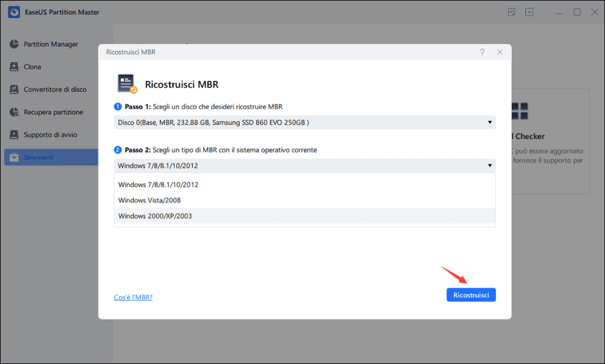605x364 pixels.
Task: Click the EaseUS Partition Master logo icon
Action: (14, 12)
